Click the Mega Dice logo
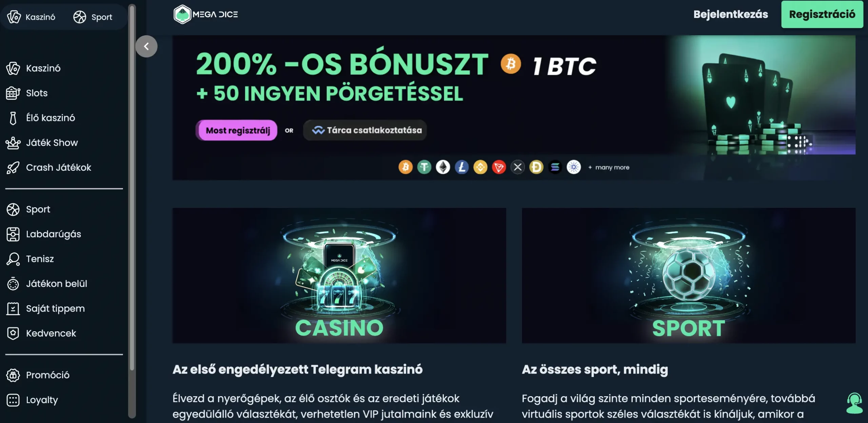 (205, 14)
